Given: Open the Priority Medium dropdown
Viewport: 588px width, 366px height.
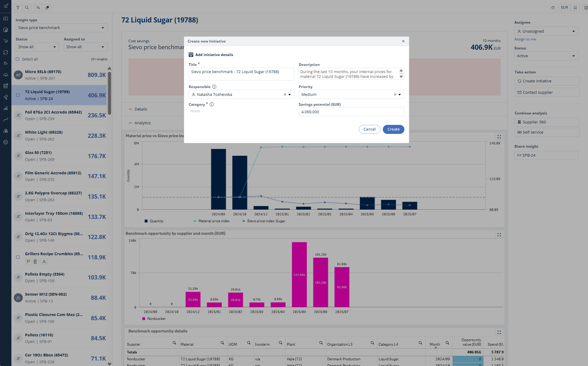Looking at the screenshot, I should coord(400,95).
